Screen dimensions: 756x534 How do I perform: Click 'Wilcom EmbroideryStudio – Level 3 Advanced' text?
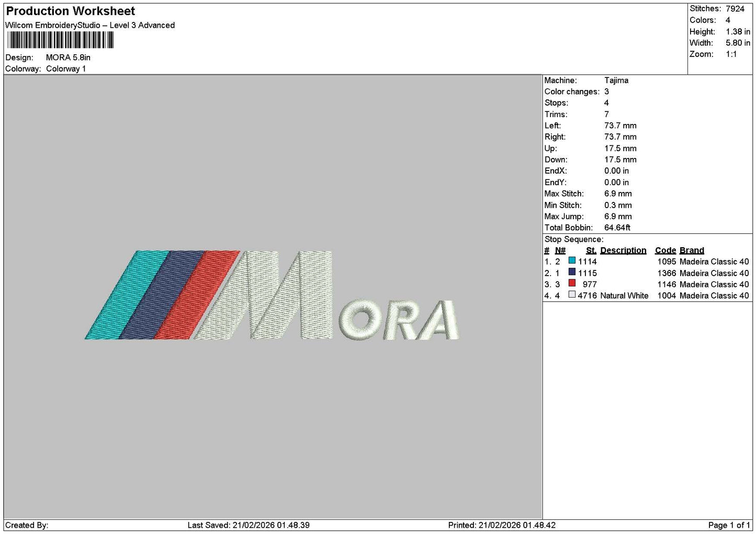90,25
